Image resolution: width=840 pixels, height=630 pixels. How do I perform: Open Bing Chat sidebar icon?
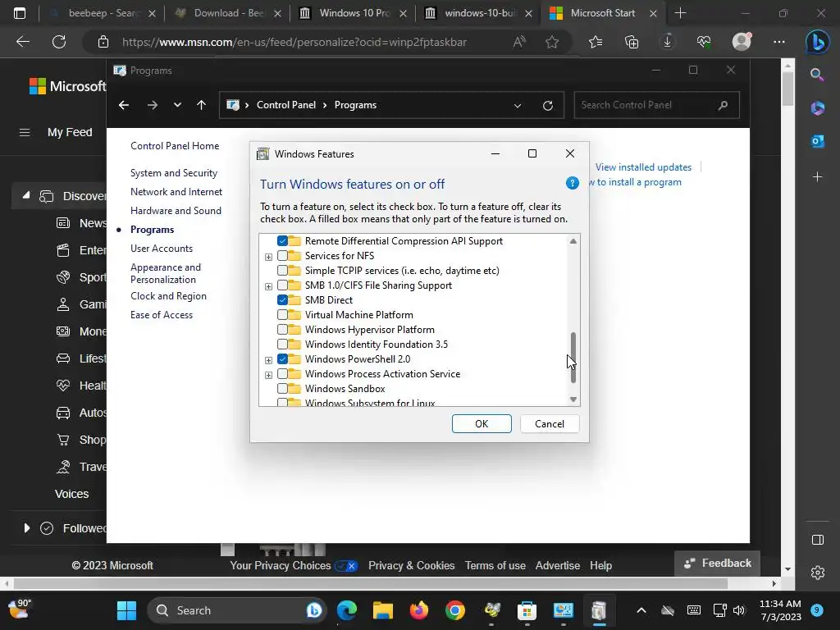pos(818,42)
